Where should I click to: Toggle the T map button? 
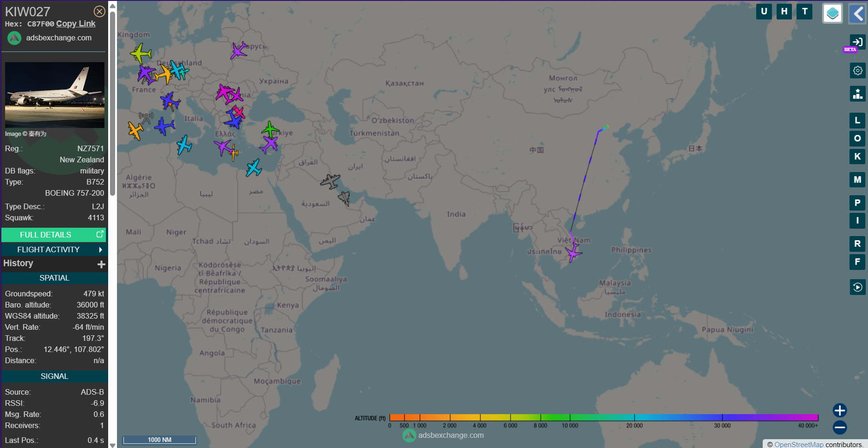pos(804,12)
